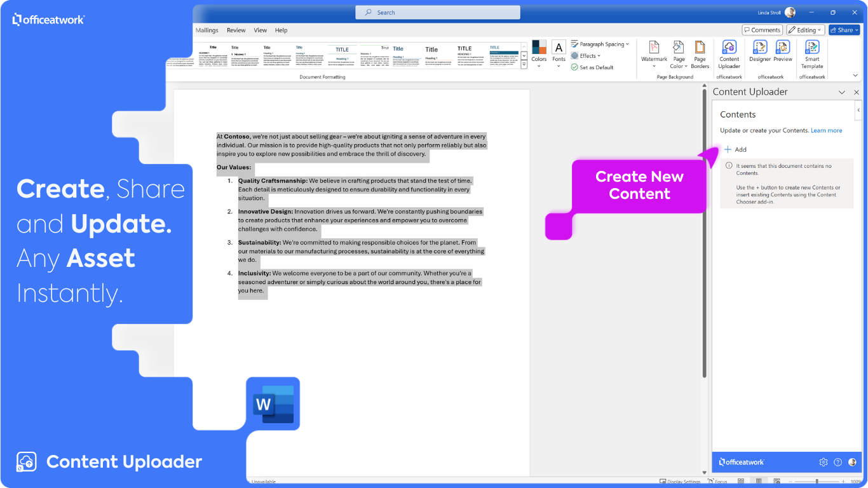Open the Watermark dropdown arrow

[654, 66]
